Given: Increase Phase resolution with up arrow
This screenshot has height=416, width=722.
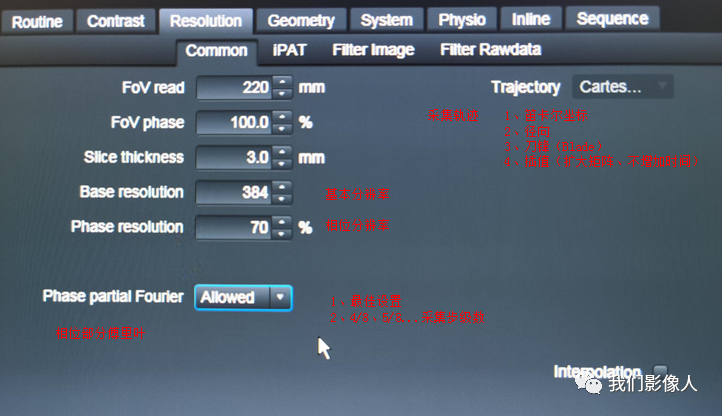Looking at the screenshot, I should tap(282, 222).
